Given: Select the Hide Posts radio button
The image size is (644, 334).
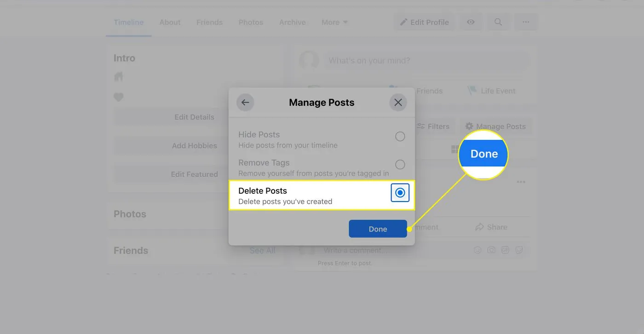Looking at the screenshot, I should point(400,137).
